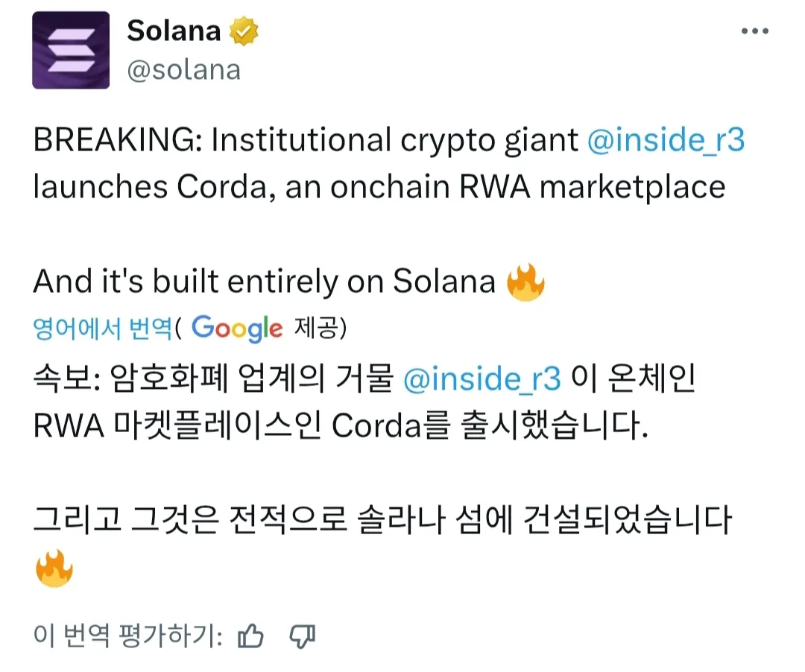
Task: Rate translation with thumbs down
Action: coord(303,636)
